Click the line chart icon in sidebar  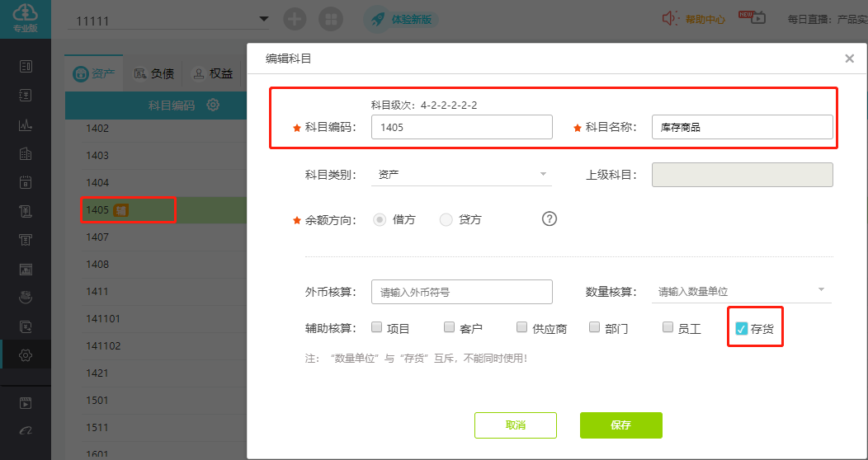click(x=26, y=126)
